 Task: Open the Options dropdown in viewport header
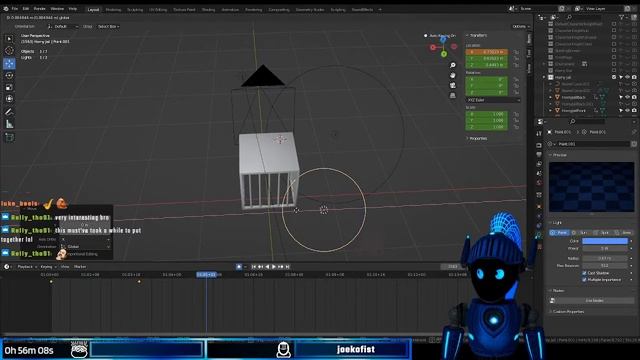[521, 27]
